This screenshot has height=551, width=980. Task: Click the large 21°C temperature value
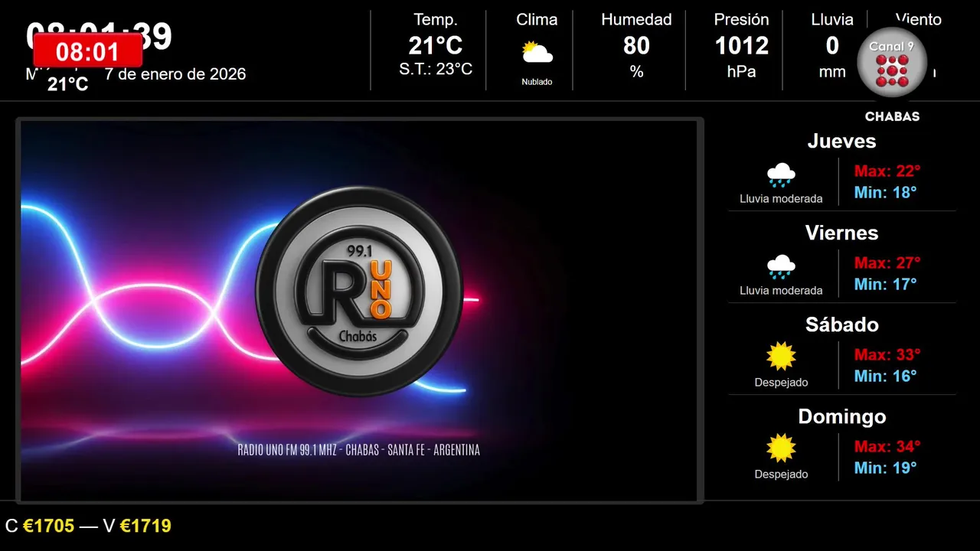coord(436,46)
